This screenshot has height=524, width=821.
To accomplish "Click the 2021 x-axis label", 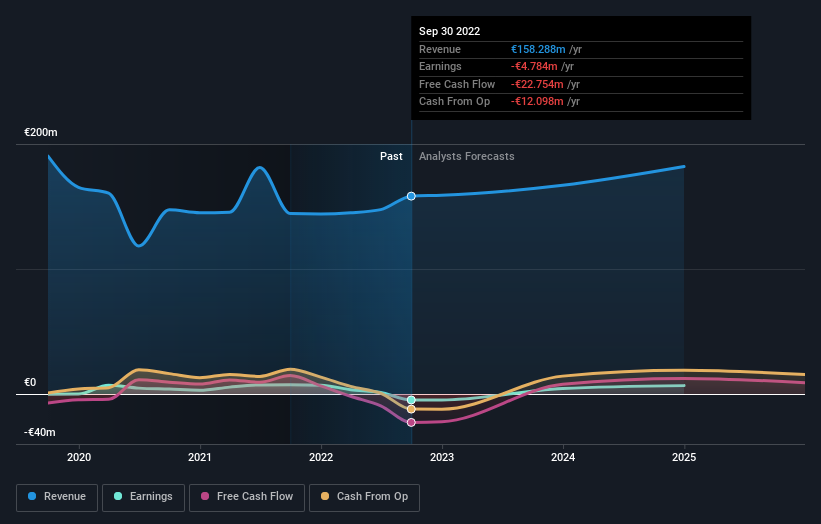I will pyautogui.click(x=200, y=457).
